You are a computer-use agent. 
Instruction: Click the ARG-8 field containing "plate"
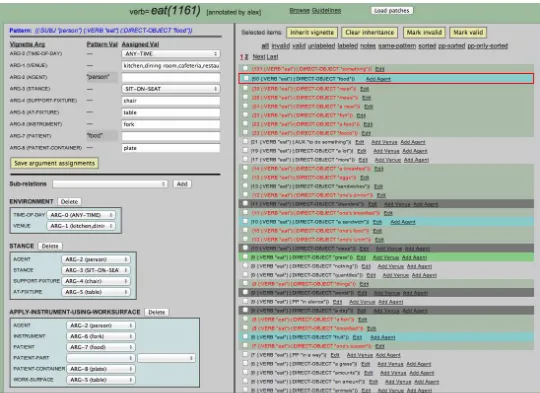tap(171, 148)
